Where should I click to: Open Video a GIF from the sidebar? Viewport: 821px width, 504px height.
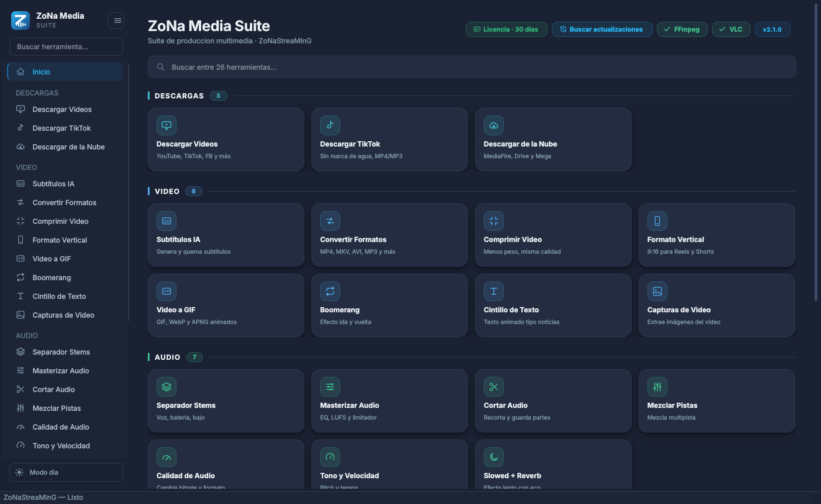click(65, 259)
